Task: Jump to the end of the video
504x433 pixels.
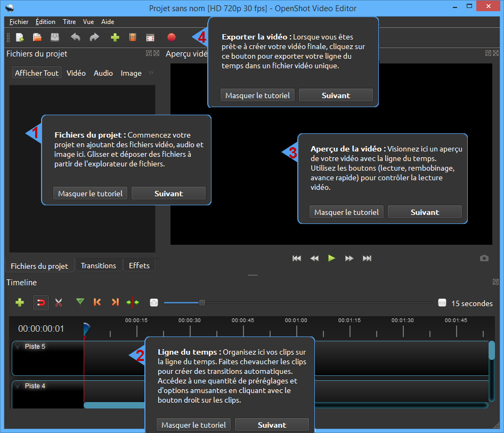Action: pos(367,258)
